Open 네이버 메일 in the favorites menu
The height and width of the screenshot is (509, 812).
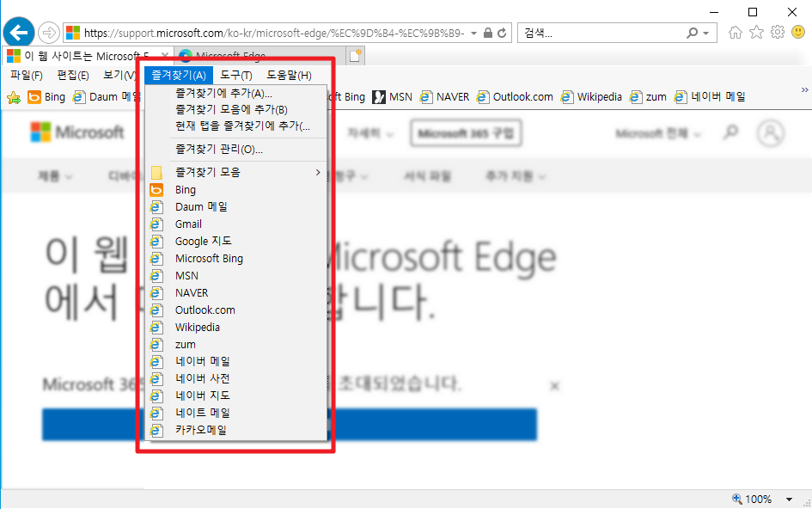[236, 361]
